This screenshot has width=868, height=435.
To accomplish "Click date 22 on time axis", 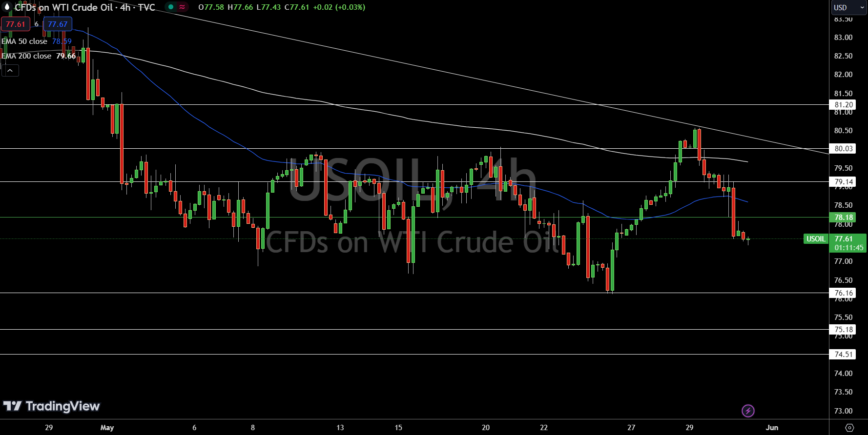I will tap(544, 428).
